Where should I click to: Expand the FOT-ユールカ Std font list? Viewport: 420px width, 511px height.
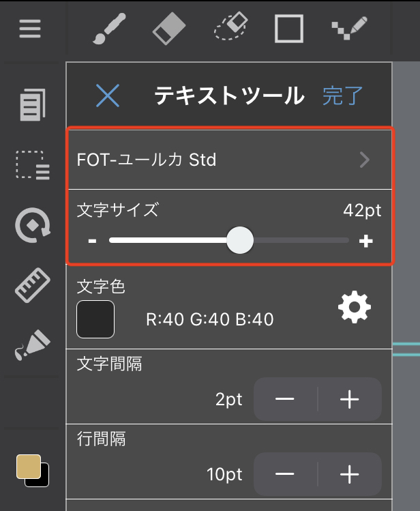point(365,160)
